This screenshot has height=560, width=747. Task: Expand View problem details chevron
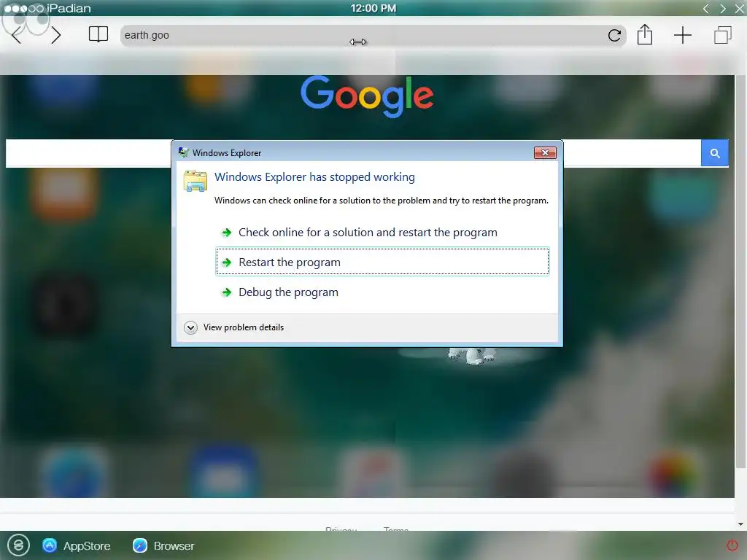pos(190,327)
